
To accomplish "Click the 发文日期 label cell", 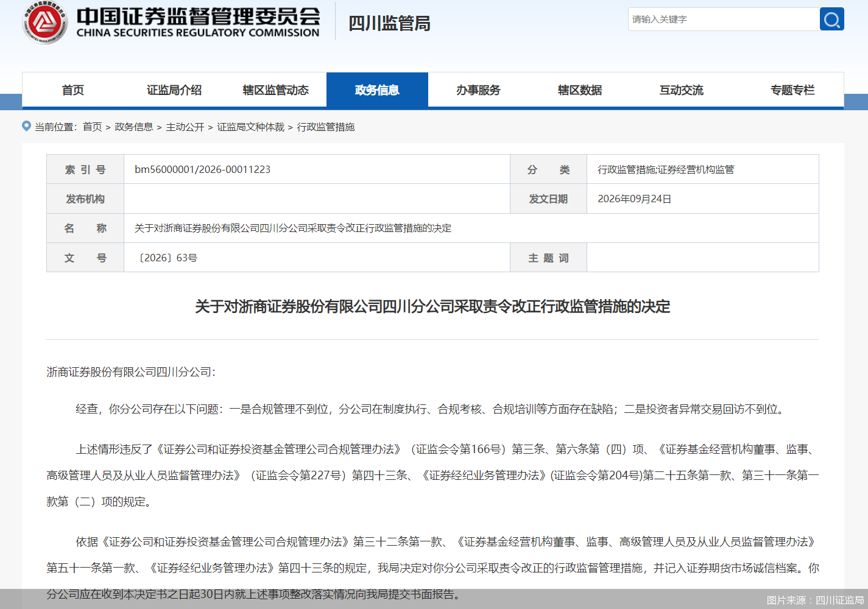I will pos(548,199).
